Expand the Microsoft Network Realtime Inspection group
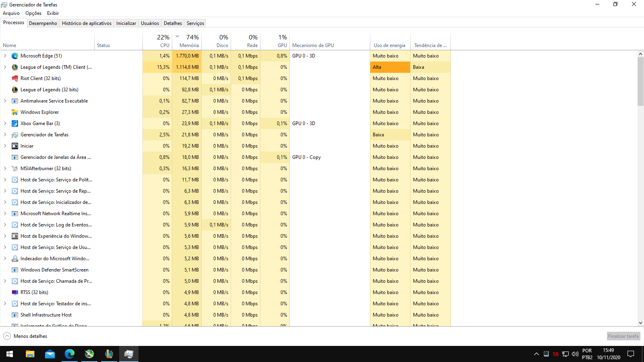This screenshot has height=362, width=644. click(5, 214)
